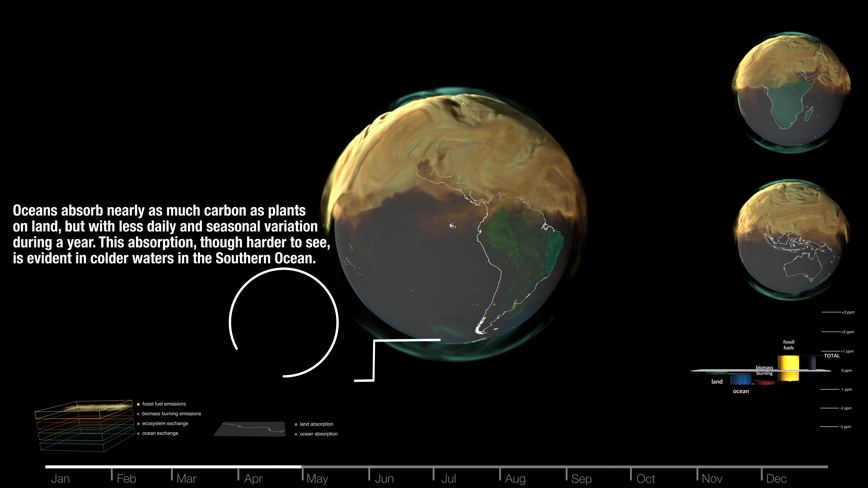
Task: Click the green land bar in chart
Action: 717,373
